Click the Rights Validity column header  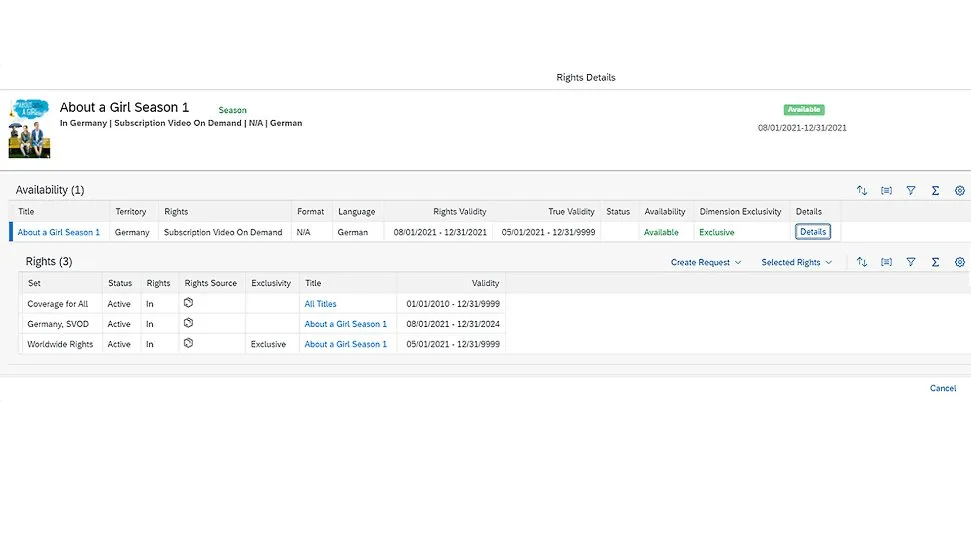459,211
